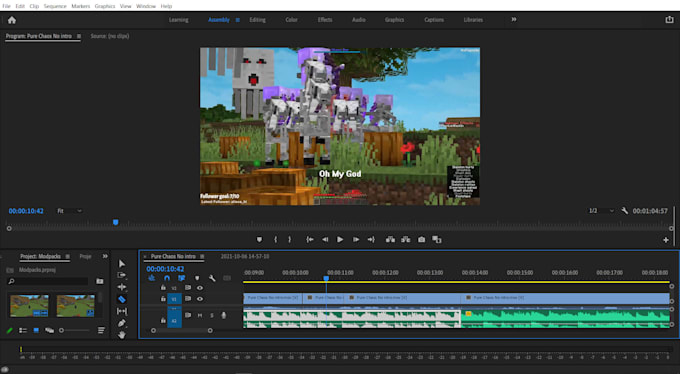This screenshot has height=374, width=680.
Task: Click the New Bin folder icon
Action: coord(100,281)
